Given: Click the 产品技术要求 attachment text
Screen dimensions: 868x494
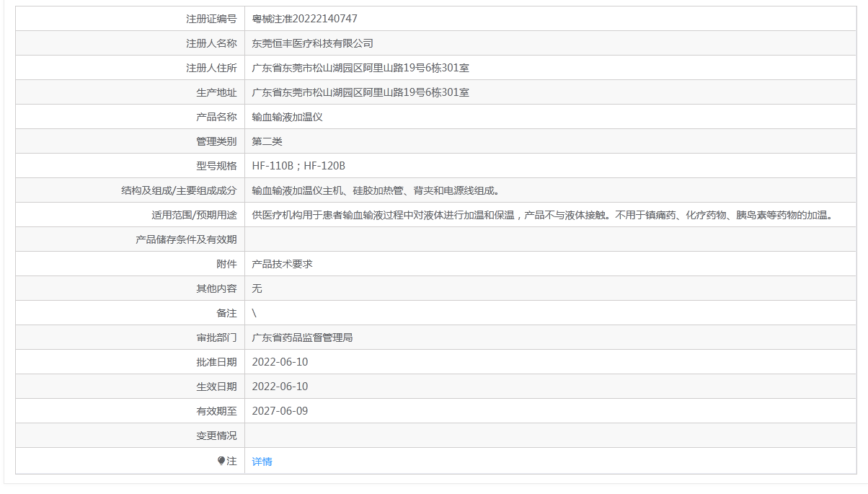Looking at the screenshot, I should [x=282, y=264].
